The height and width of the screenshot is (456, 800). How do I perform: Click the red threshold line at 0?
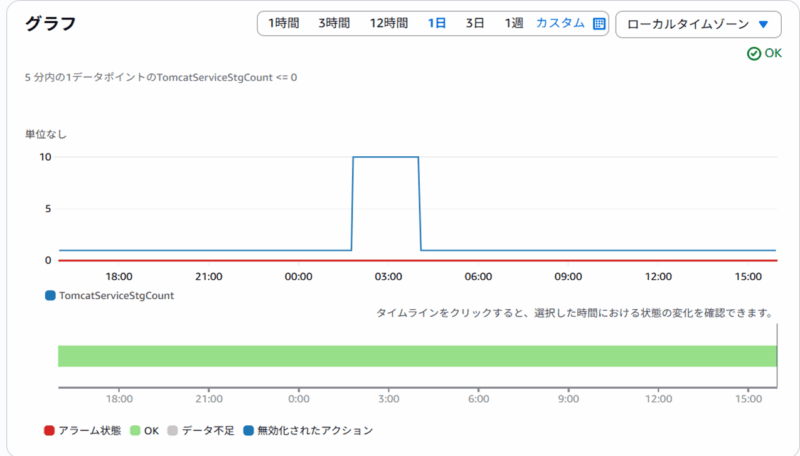417,261
